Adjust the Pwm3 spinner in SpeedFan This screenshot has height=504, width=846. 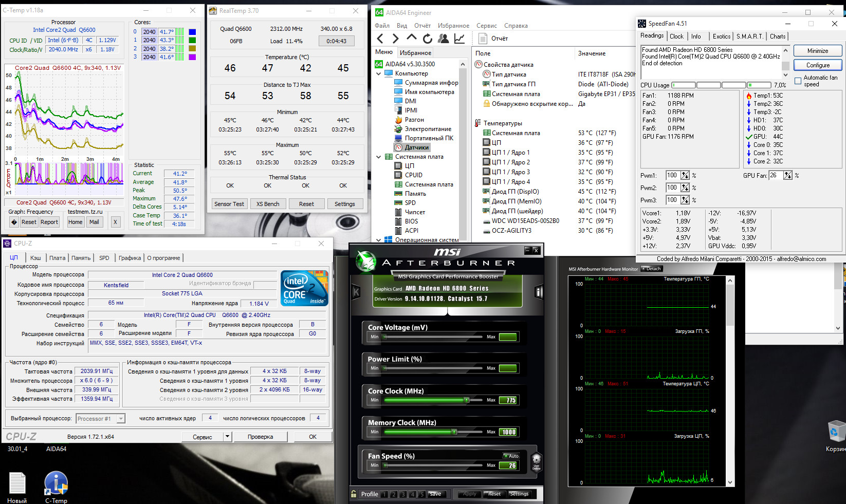(685, 200)
